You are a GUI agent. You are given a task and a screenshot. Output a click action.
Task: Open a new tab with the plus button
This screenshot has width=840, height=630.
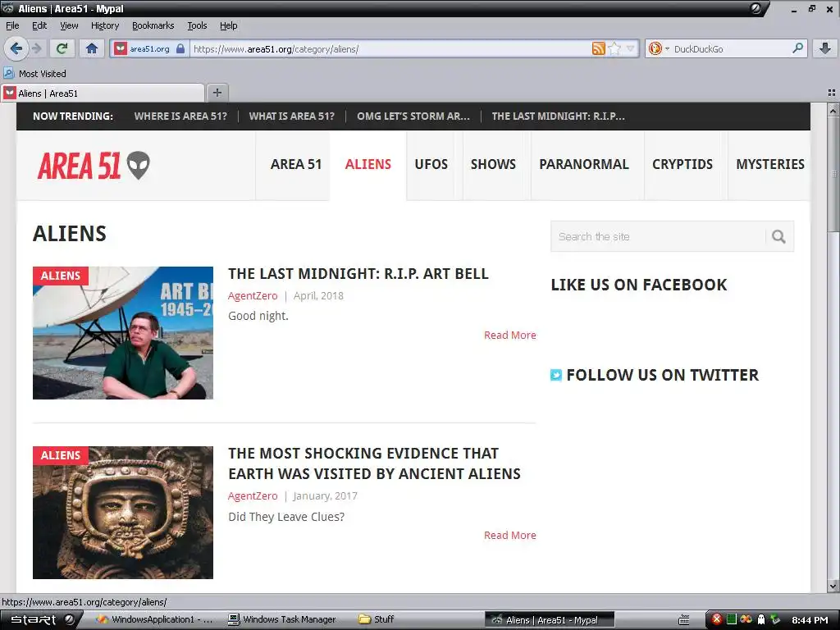(217, 93)
